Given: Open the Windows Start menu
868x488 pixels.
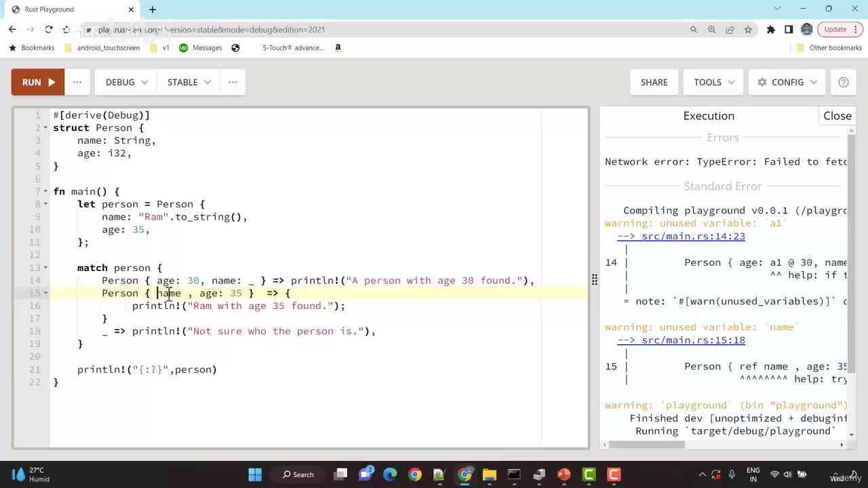Looking at the screenshot, I should (x=255, y=474).
